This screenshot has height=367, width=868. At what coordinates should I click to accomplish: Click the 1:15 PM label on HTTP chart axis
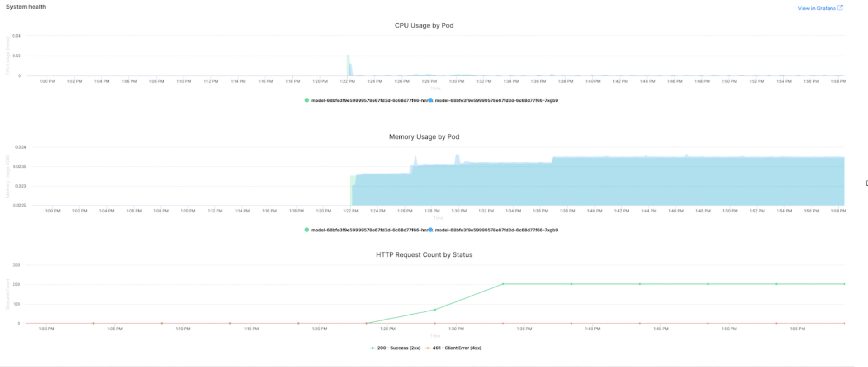[x=251, y=329]
